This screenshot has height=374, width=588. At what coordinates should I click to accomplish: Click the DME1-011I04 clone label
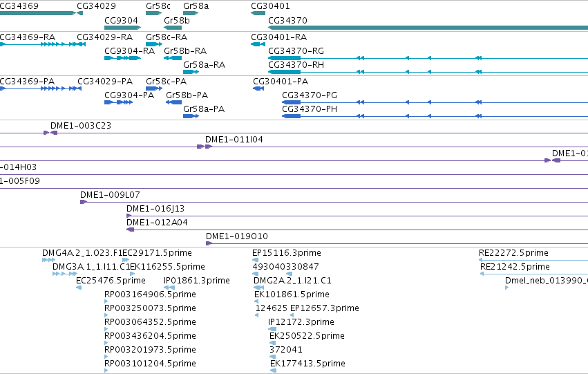tap(234, 140)
